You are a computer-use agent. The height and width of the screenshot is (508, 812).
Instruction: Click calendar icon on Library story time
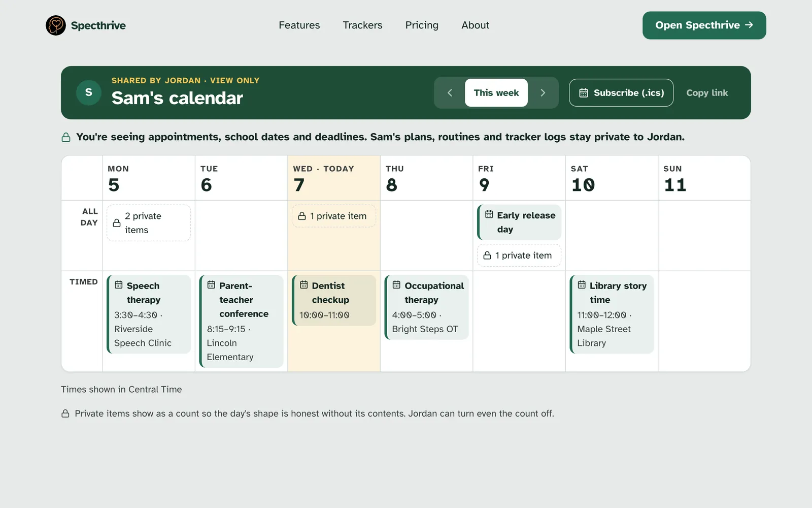coord(582,285)
